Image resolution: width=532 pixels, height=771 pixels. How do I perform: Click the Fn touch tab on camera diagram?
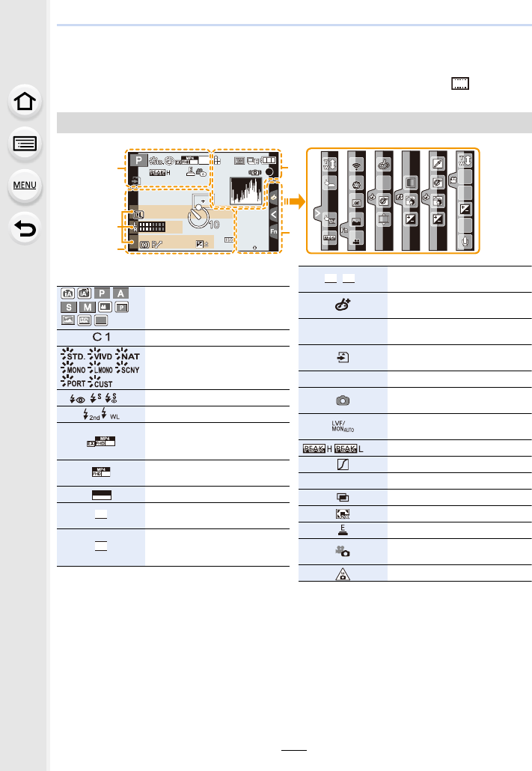point(274,231)
